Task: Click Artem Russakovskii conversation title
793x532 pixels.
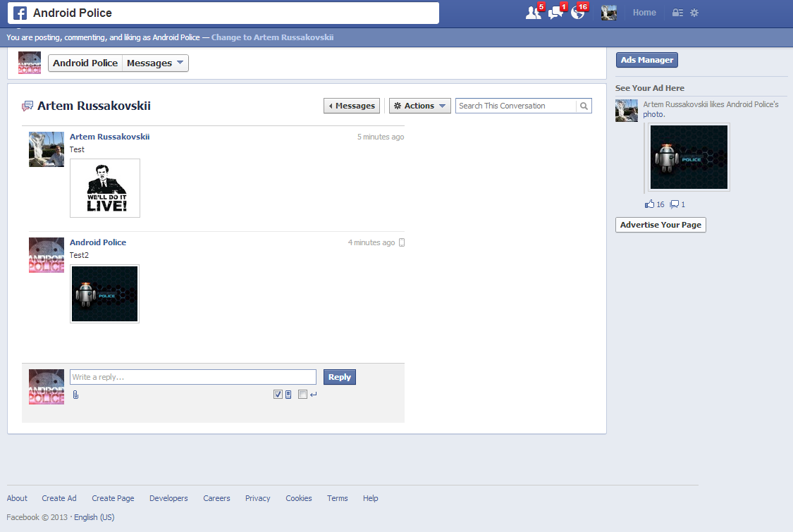Action: pos(94,106)
